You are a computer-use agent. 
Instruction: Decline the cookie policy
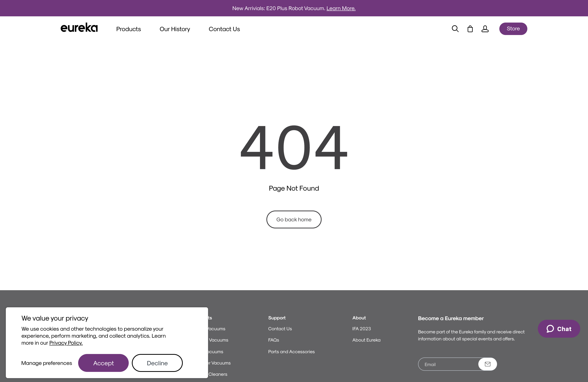point(157,363)
